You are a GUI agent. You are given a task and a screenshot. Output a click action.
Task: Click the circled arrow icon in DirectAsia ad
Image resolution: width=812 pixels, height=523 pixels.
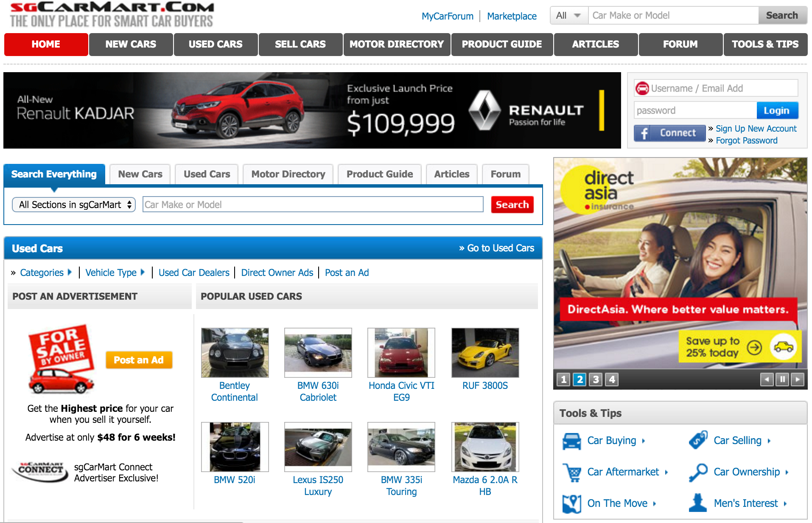click(754, 348)
